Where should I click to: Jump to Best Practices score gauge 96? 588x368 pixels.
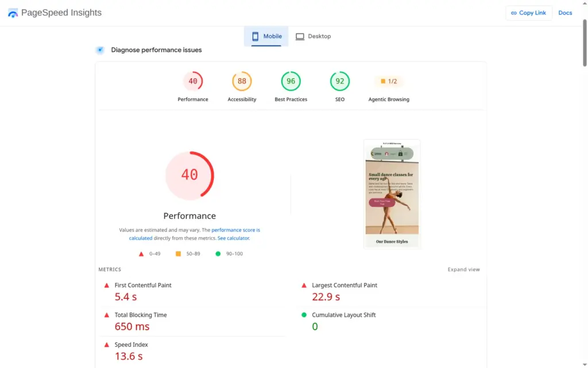(x=291, y=81)
